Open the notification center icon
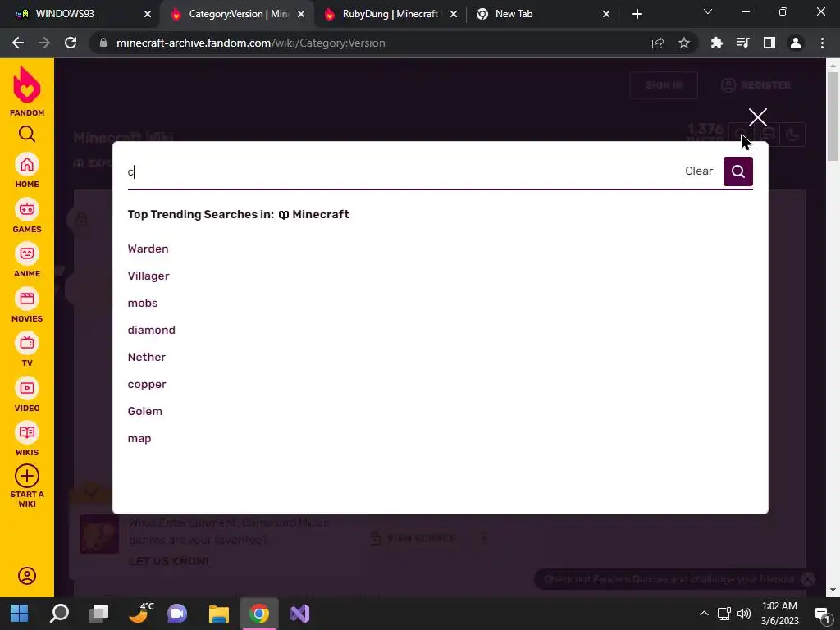840x630 pixels. (x=822, y=614)
